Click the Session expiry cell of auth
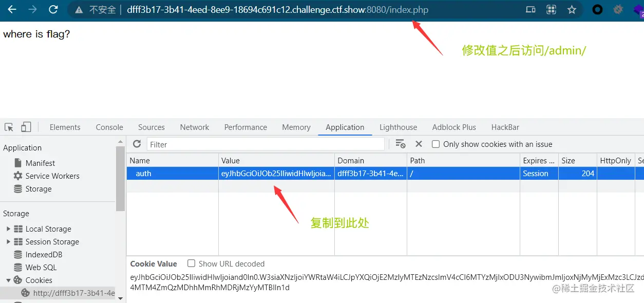Viewport: 644px width, 303px height. pyautogui.click(x=539, y=174)
